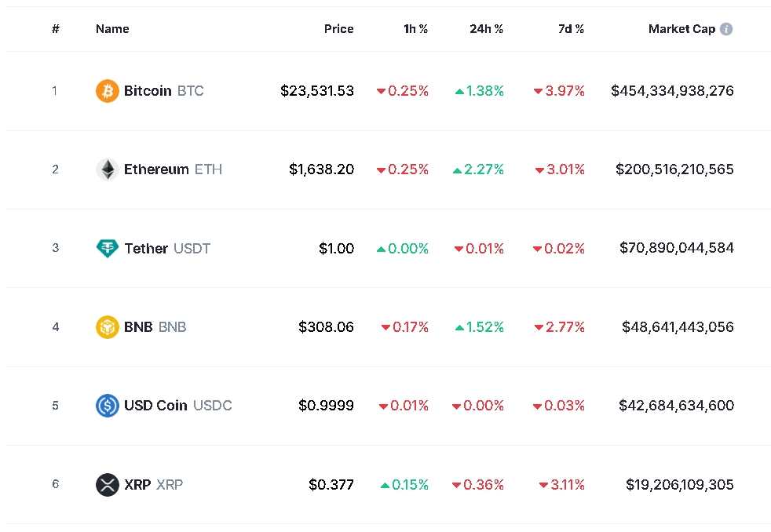The image size is (771, 532).
Task: Sort by the 7d % column
Action: tap(571, 29)
